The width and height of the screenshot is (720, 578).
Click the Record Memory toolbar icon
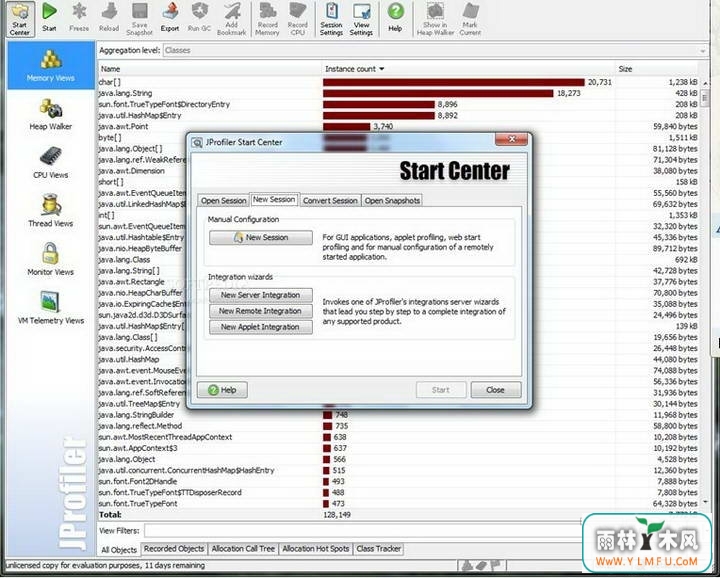267,19
